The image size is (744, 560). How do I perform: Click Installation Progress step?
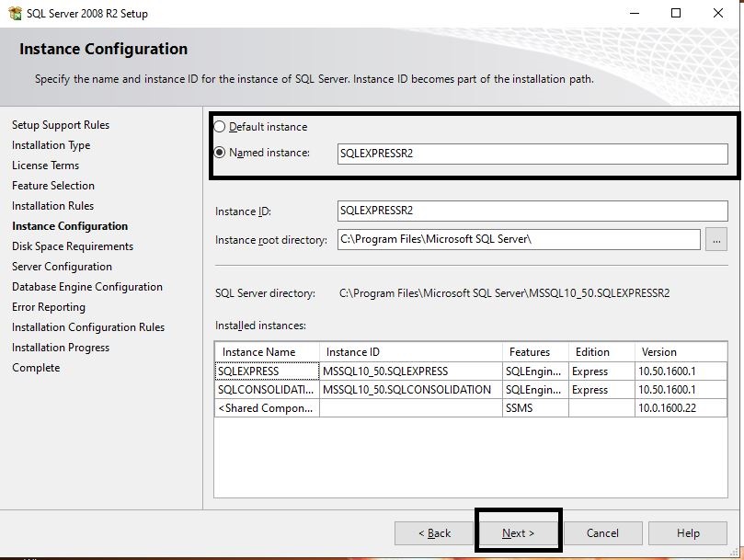tap(61, 348)
